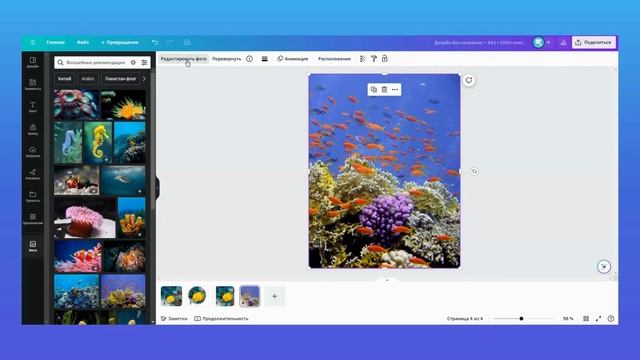
Task: Open the help question mark
Action: (611, 318)
